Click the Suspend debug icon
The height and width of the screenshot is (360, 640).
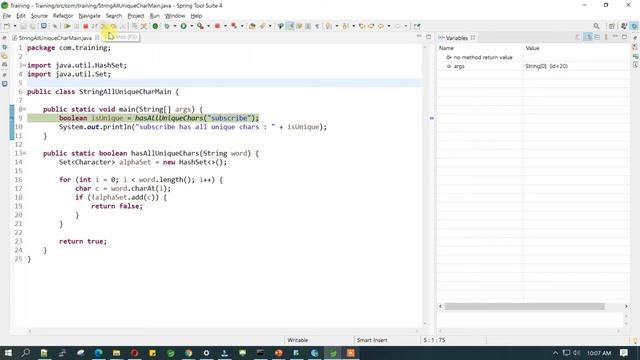76,26
